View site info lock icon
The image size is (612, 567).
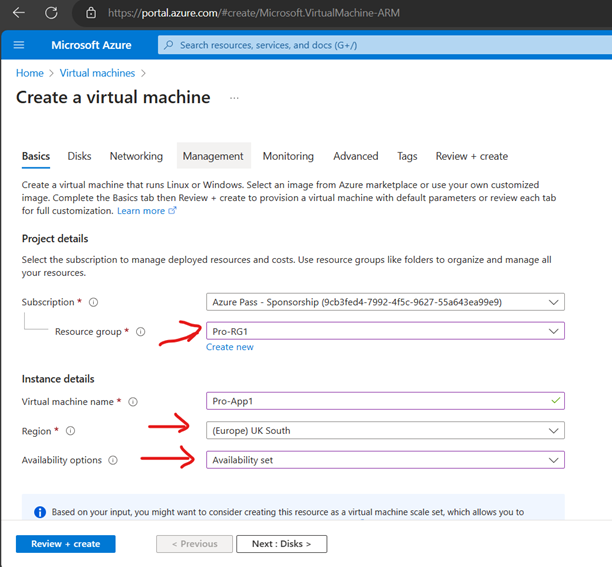pyautogui.click(x=91, y=13)
